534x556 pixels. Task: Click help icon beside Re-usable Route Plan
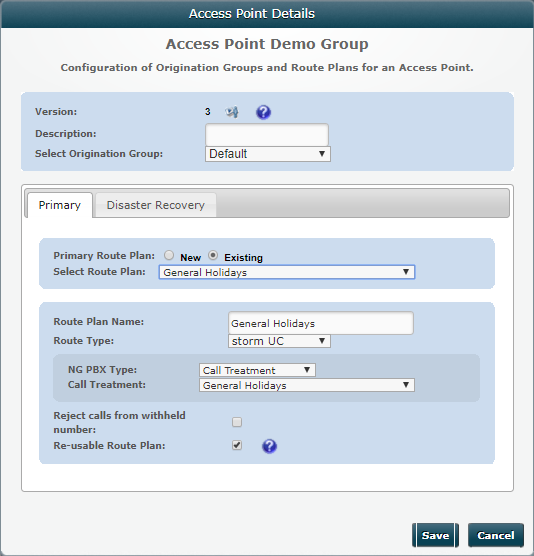(x=269, y=446)
